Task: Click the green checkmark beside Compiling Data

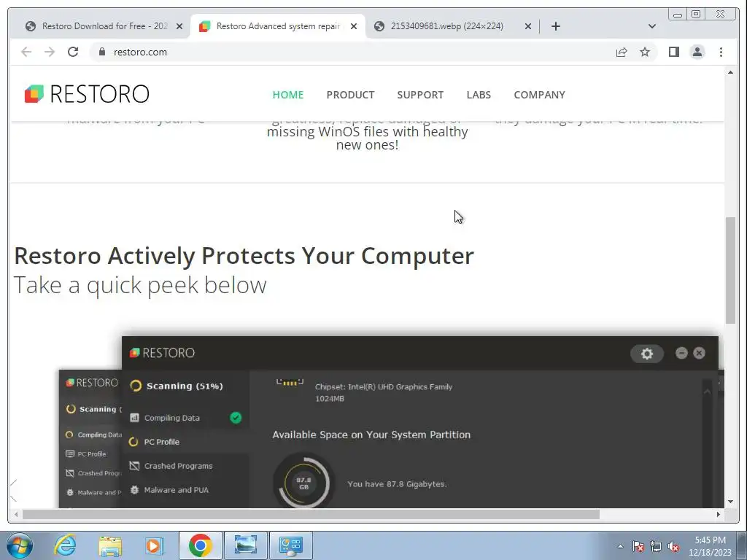Action: pos(236,418)
